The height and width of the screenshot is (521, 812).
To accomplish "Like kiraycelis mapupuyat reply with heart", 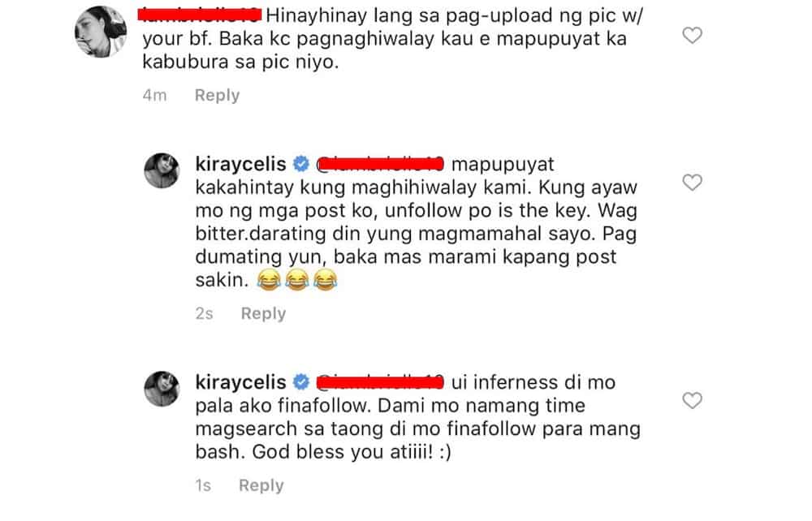I will [x=692, y=183].
